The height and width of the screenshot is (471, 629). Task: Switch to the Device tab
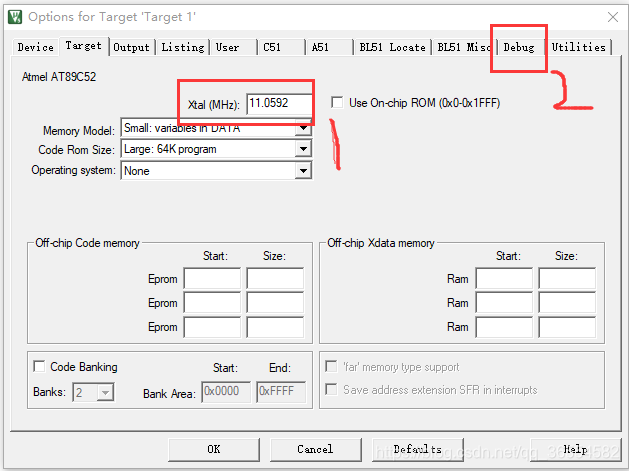35,47
